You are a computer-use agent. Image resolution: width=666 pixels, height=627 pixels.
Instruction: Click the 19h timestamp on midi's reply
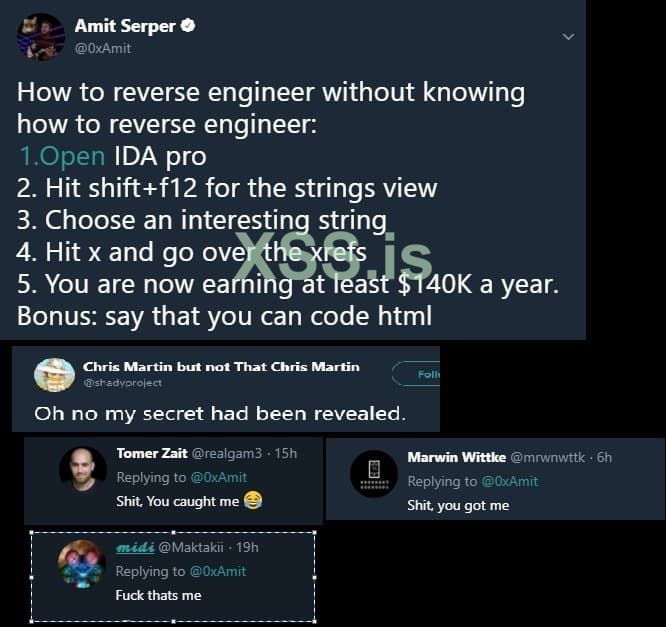[x=247, y=547]
